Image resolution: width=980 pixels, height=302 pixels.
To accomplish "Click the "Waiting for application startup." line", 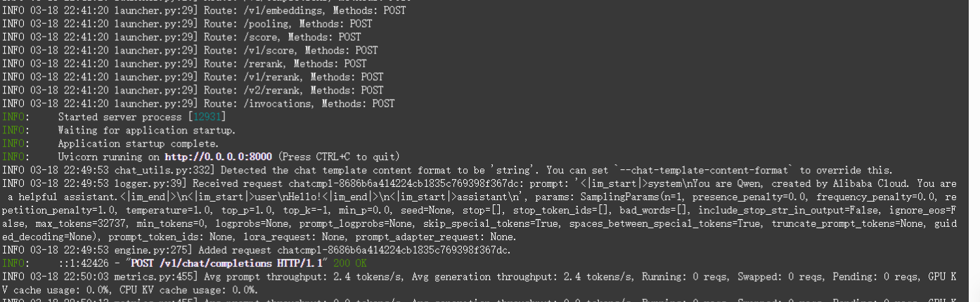I will (146, 131).
